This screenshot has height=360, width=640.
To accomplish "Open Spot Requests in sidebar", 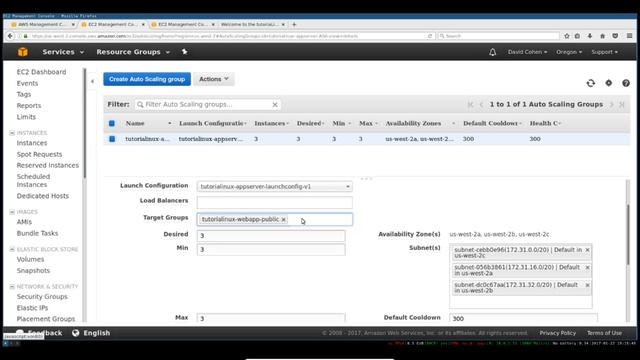I will pyautogui.click(x=39, y=154).
